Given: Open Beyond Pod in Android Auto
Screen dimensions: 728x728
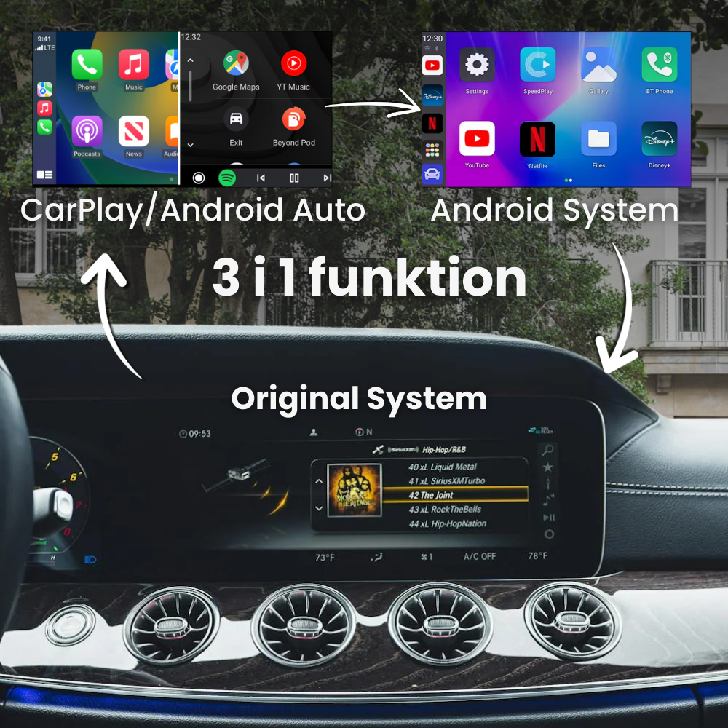Looking at the screenshot, I should point(294,119).
